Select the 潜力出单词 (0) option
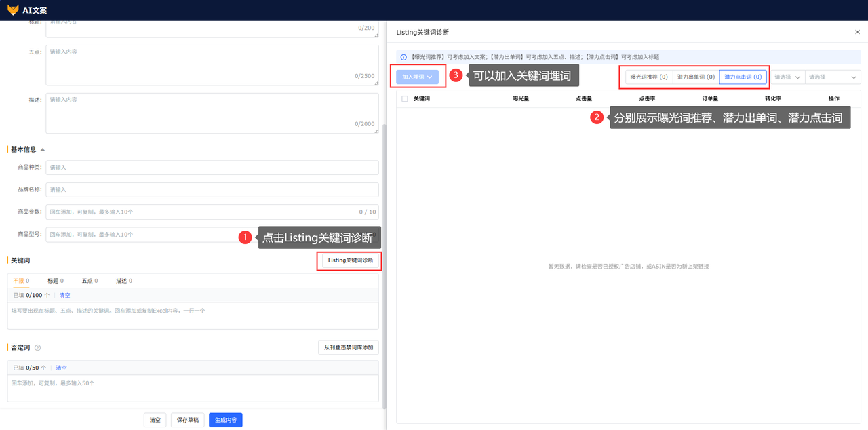The height and width of the screenshot is (430, 868). point(696,77)
